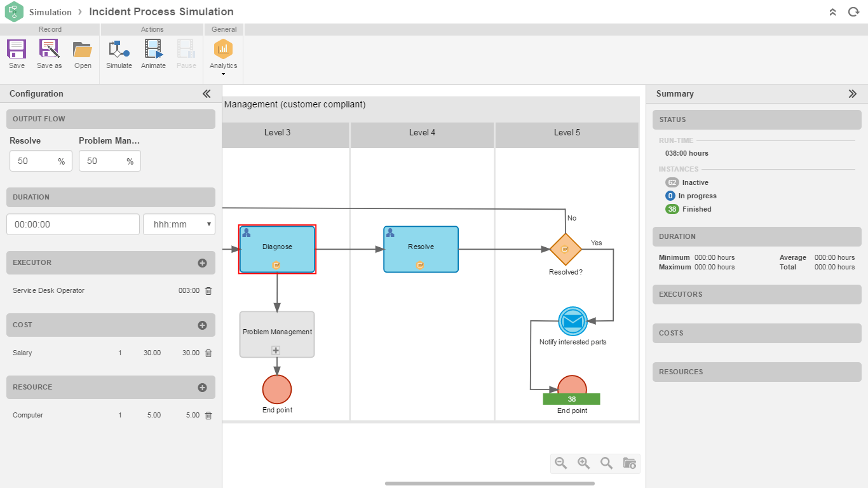Click the duration time input field
868x488 pixels.
pyautogui.click(x=73, y=224)
